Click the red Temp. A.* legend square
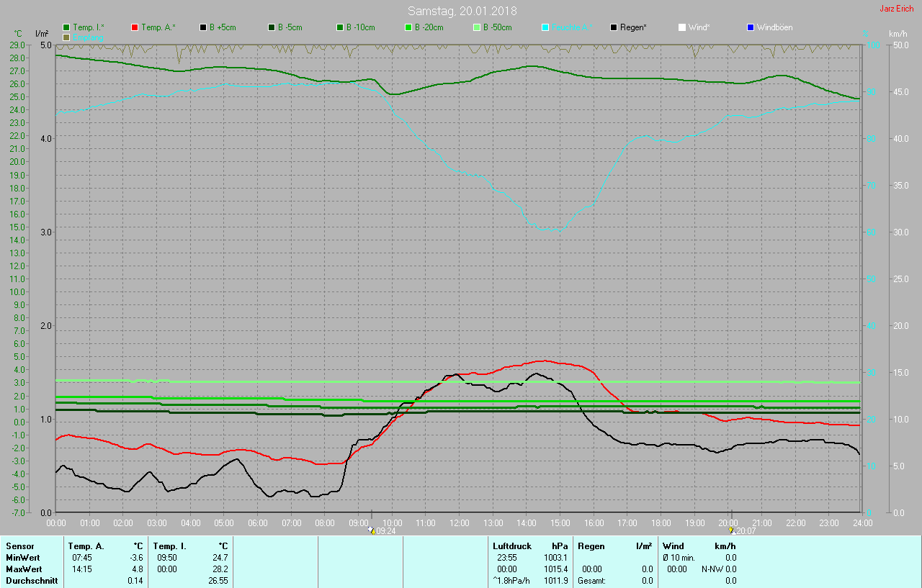This screenshot has width=922, height=588. click(x=135, y=27)
